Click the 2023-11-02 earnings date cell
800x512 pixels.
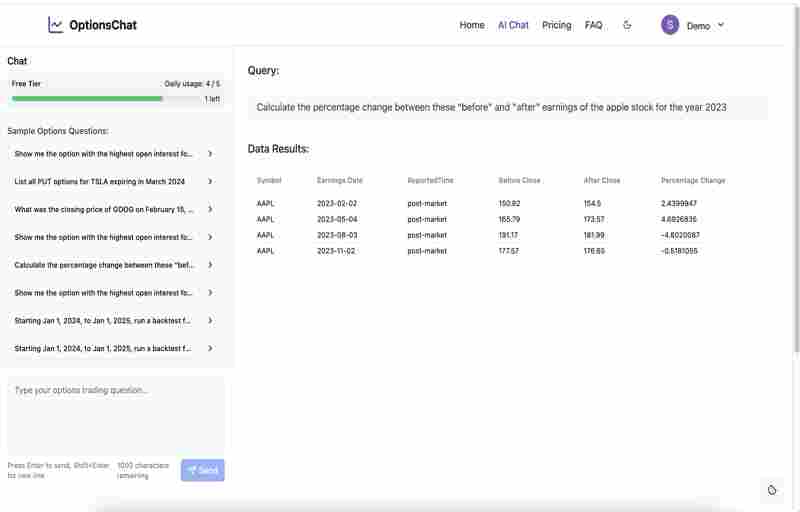[x=336, y=251]
